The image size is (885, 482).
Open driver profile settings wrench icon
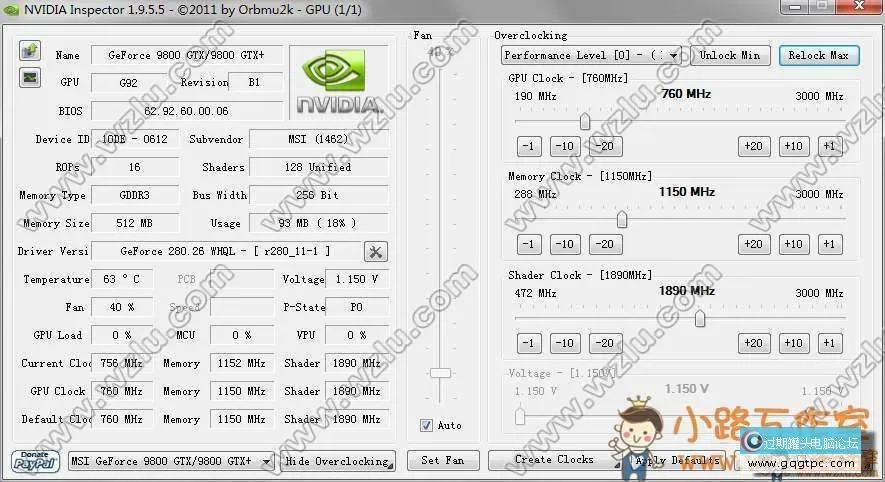point(375,252)
